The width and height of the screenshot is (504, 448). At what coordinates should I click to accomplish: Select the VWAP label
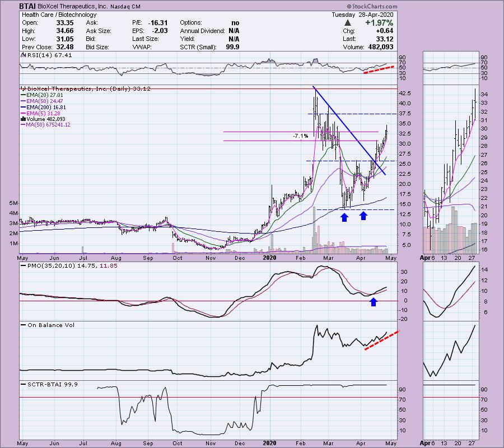[142, 47]
